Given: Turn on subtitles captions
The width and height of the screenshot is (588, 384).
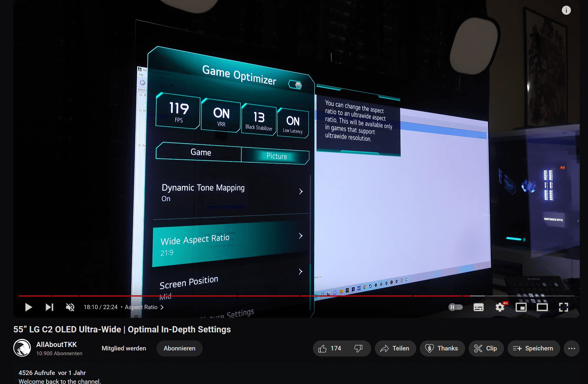Looking at the screenshot, I should 478,307.
